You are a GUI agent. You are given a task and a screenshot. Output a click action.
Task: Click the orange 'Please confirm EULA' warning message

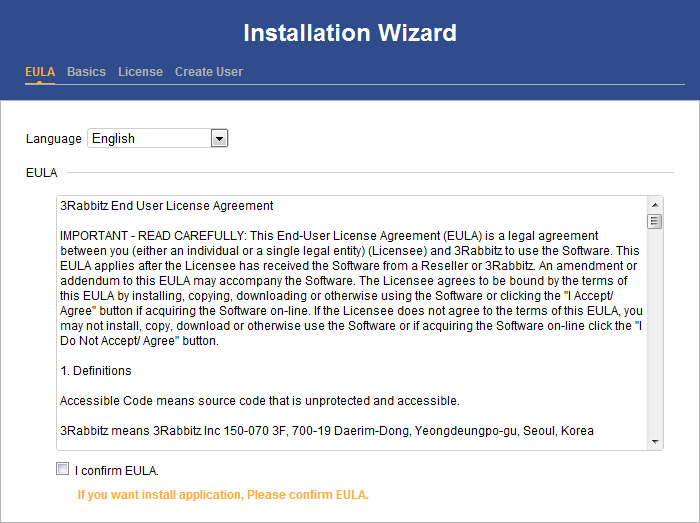point(223,495)
